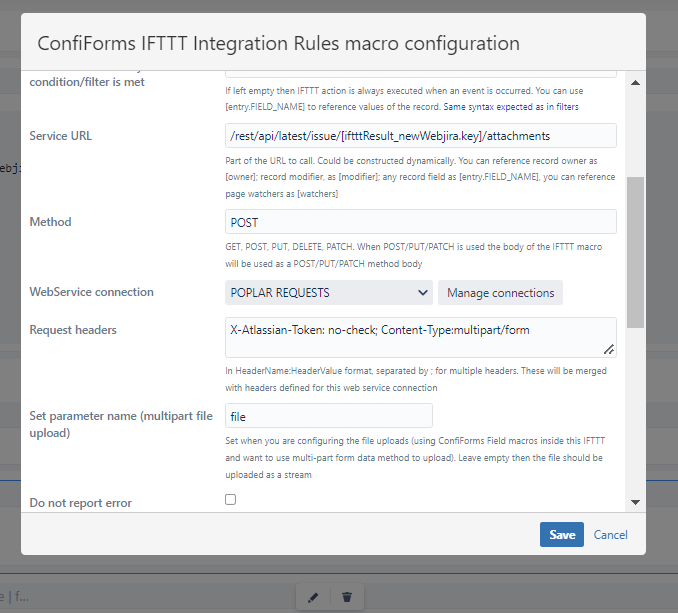Click the scrollbar up arrow in the dialog
The height and width of the screenshot is (613, 678).
[x=635, y=83]
